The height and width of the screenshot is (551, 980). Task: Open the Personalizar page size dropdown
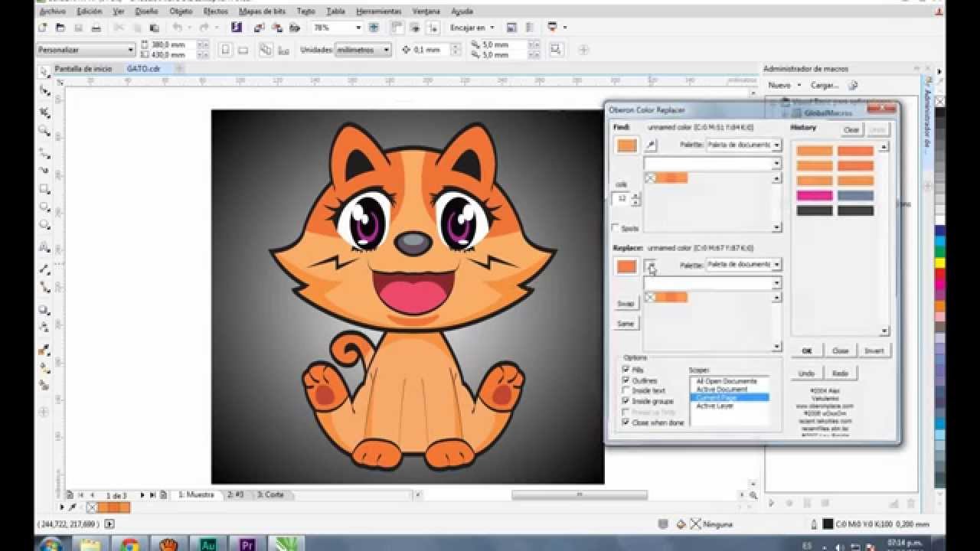130,50
